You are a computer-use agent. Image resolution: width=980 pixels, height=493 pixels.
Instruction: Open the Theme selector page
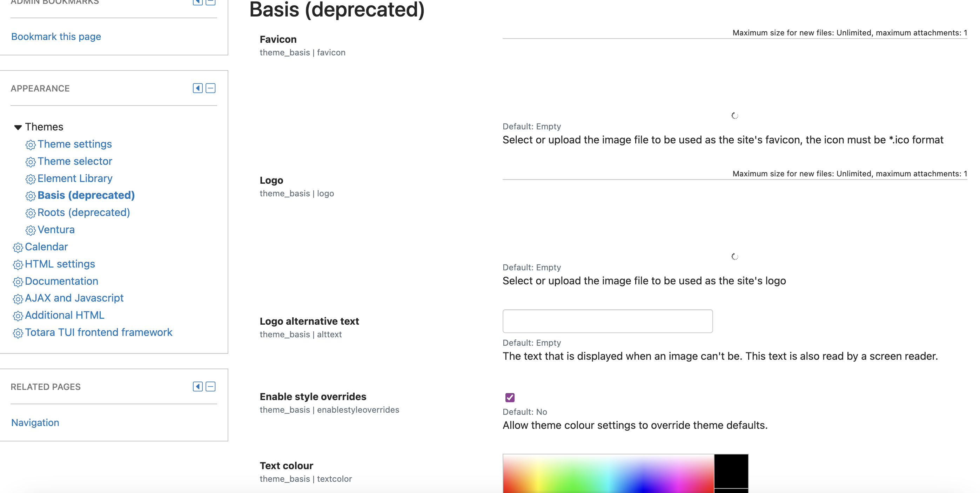75,161
